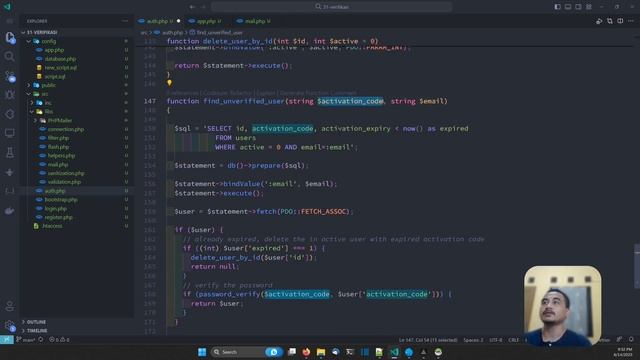
Task: Click the split editor icon
Action: [620, 21]
